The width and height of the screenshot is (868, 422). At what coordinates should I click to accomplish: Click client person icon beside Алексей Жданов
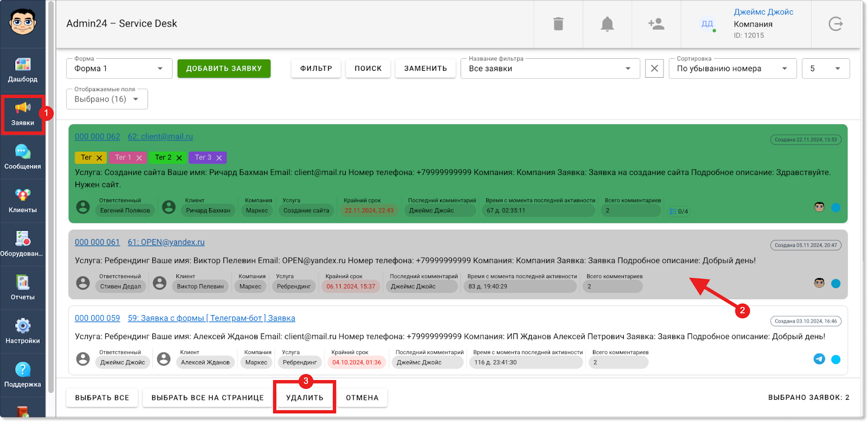(164, 359)
